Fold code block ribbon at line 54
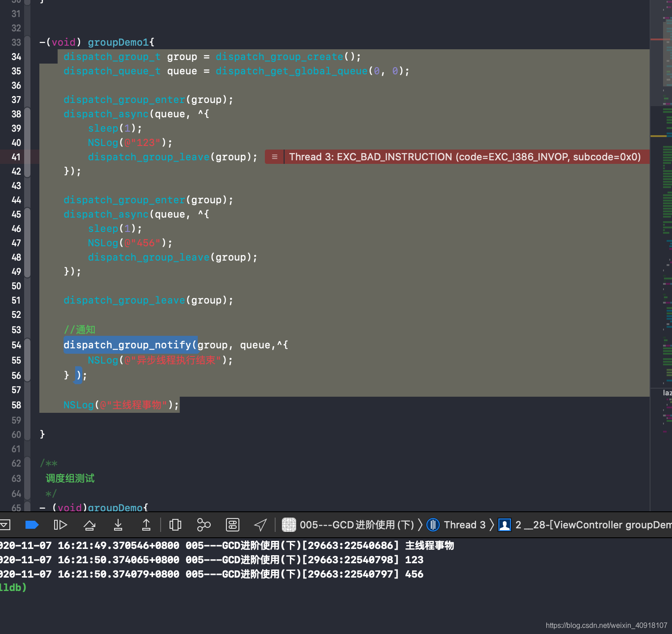The width and height of the screenshot is (672, 634). pyautogui.click(x=27, y=360)
